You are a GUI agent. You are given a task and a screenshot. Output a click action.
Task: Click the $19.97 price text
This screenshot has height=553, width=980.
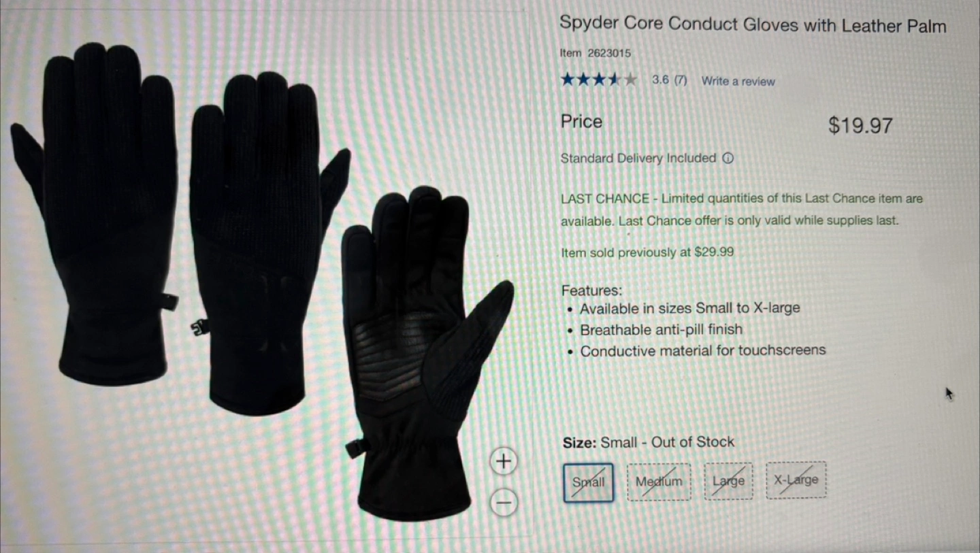click(860, 126)
